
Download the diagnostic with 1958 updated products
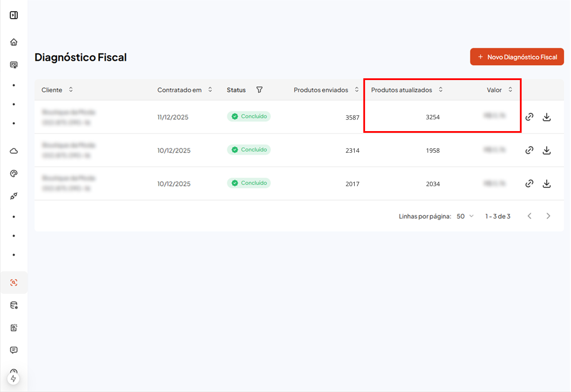[547, 150]
